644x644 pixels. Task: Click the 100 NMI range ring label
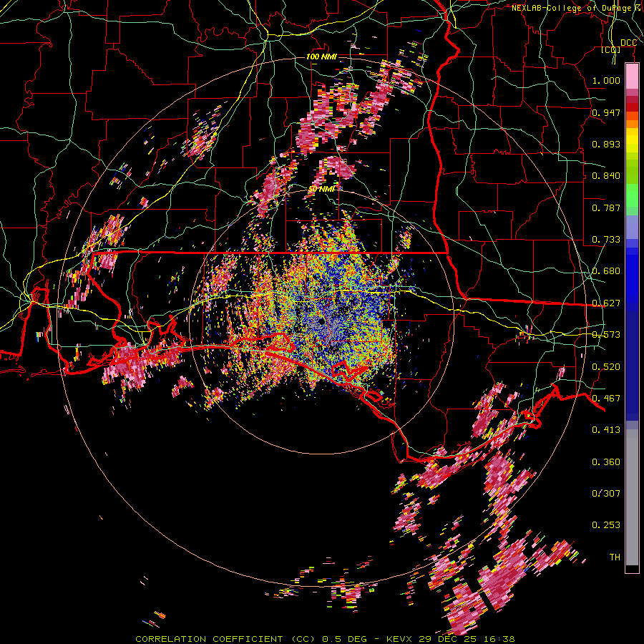pos(321,57)
